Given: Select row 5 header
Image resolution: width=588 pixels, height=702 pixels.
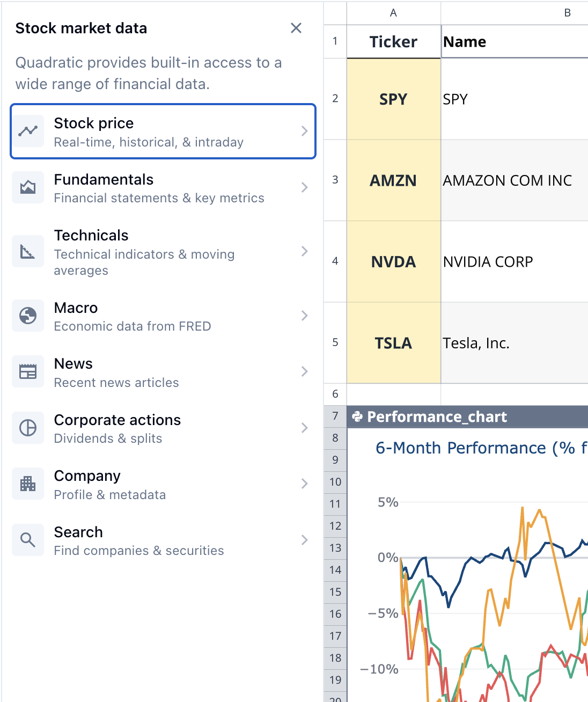Looking at the screenshot, I should point(335,342).
